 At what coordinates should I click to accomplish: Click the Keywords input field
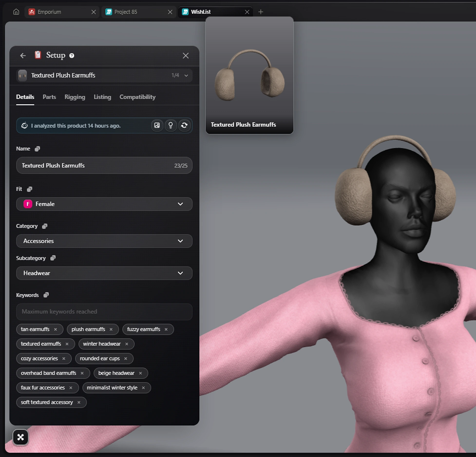click(104, 311)
